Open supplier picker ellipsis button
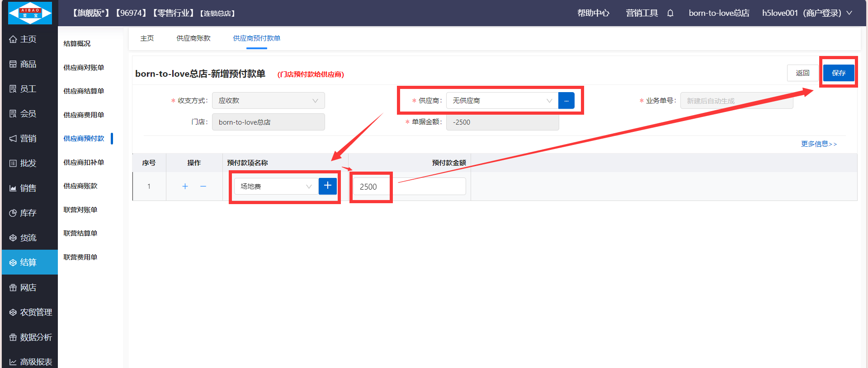The height and width of the screenshot is (368, 868). tap(566, 100)
